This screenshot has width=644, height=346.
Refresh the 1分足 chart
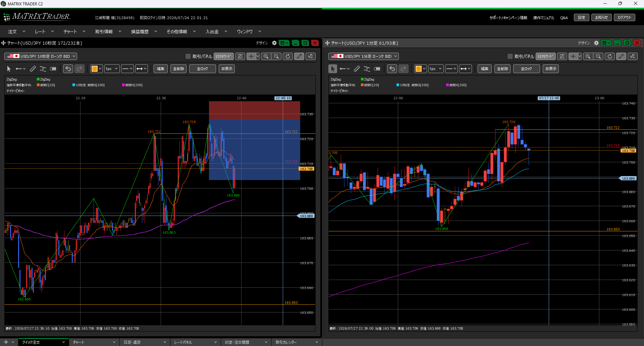point(610,56)
